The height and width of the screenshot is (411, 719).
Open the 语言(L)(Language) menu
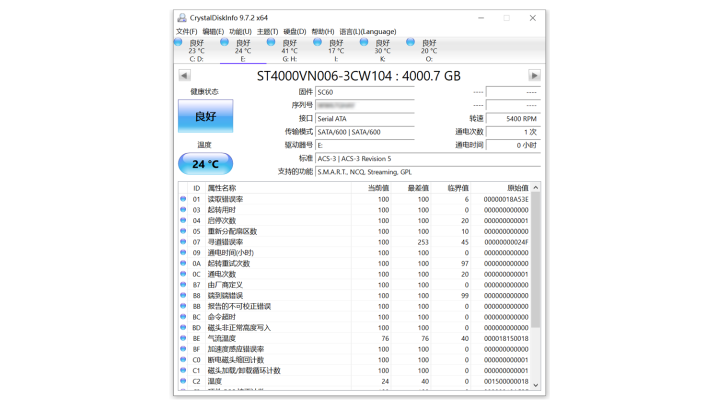tap(368, 32)
